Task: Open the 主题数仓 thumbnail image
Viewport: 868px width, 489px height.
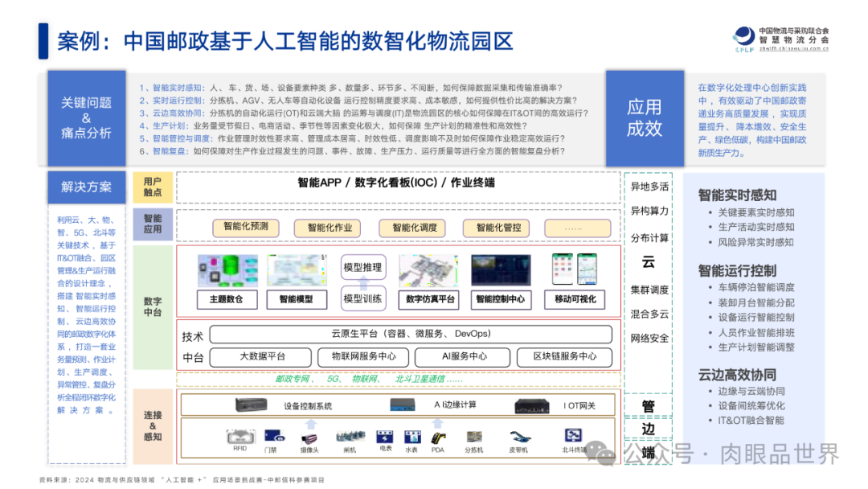Action: (227, 270)
